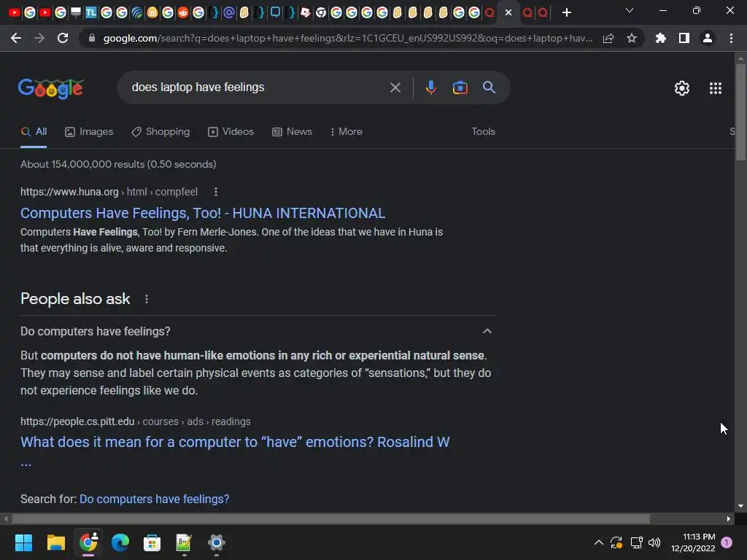Screen dimensions: 747x560
Task: Open Google quick settings gear
Action: click(x=682, y=88)
